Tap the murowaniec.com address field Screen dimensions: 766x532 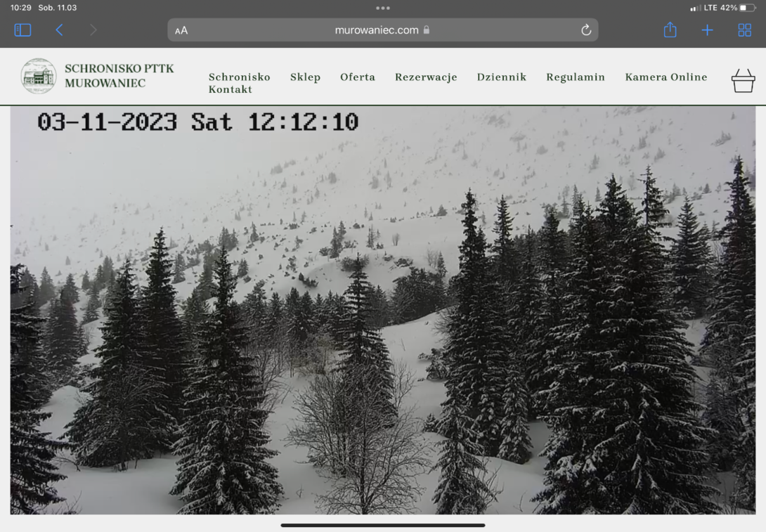[383, 30]
